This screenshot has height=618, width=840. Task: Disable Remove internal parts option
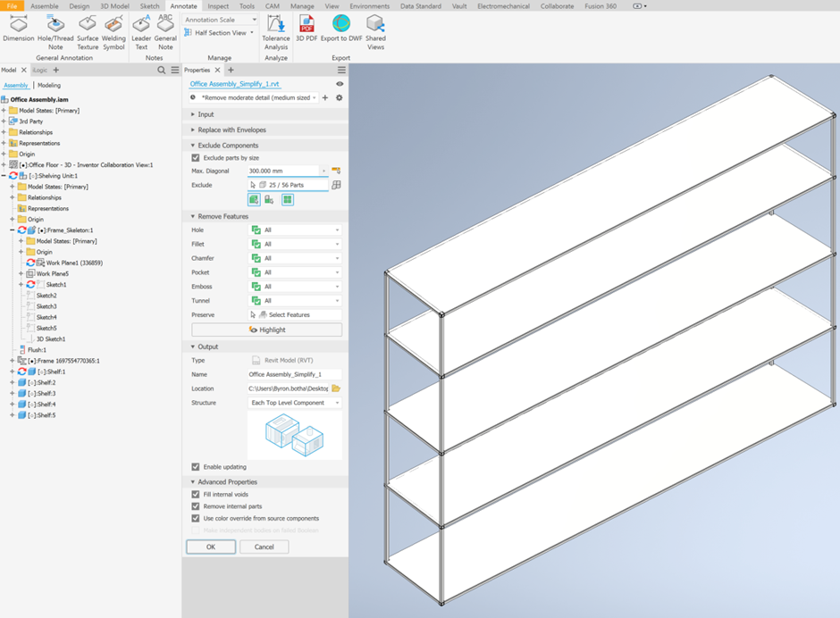click(x=196, y=506)
